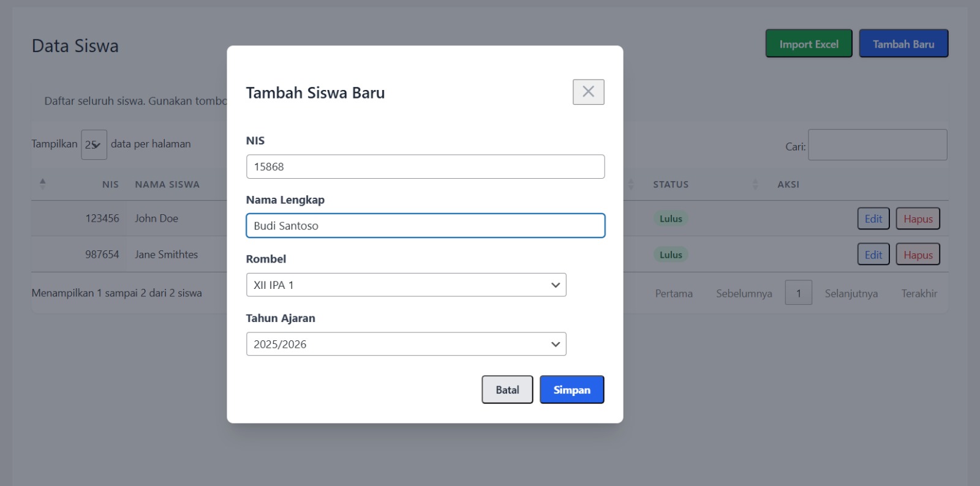The width and height of the screenshot is (980, 486).
Task: Sort table by Status column
Action: [671, 184]
